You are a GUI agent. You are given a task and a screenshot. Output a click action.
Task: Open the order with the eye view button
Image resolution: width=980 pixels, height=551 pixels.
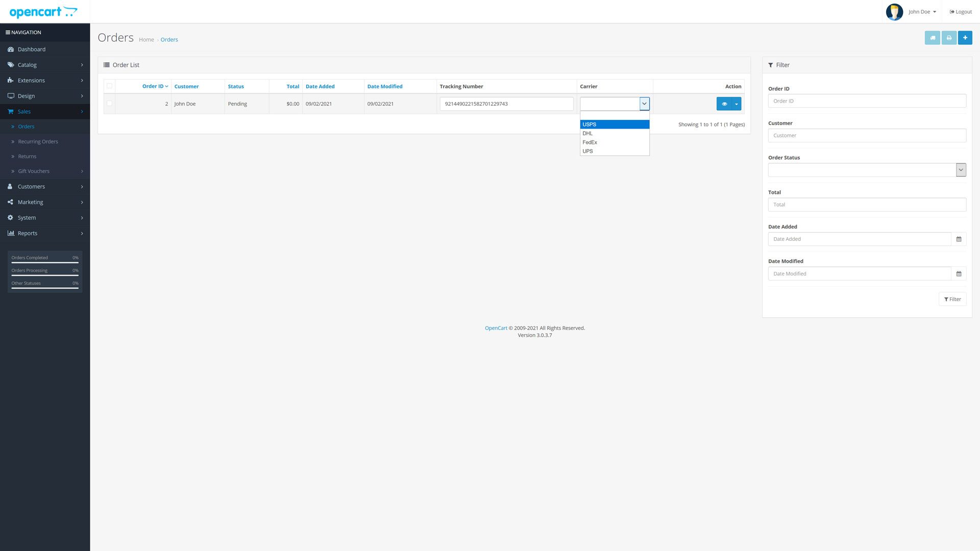724,104
